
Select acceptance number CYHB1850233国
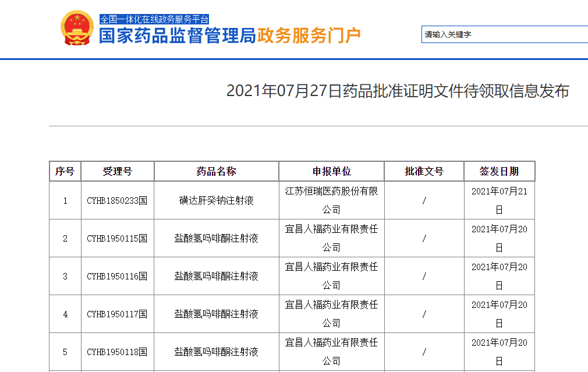117,201
